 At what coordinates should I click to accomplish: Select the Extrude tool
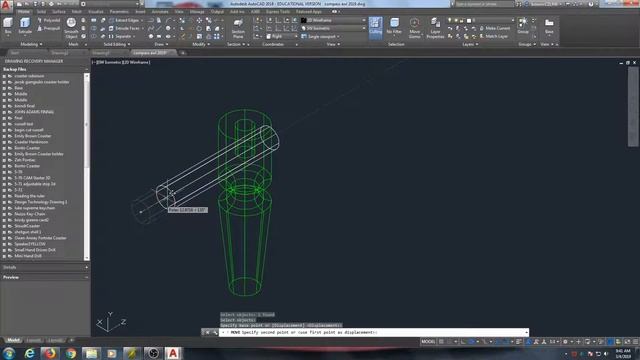pos(25,25)
